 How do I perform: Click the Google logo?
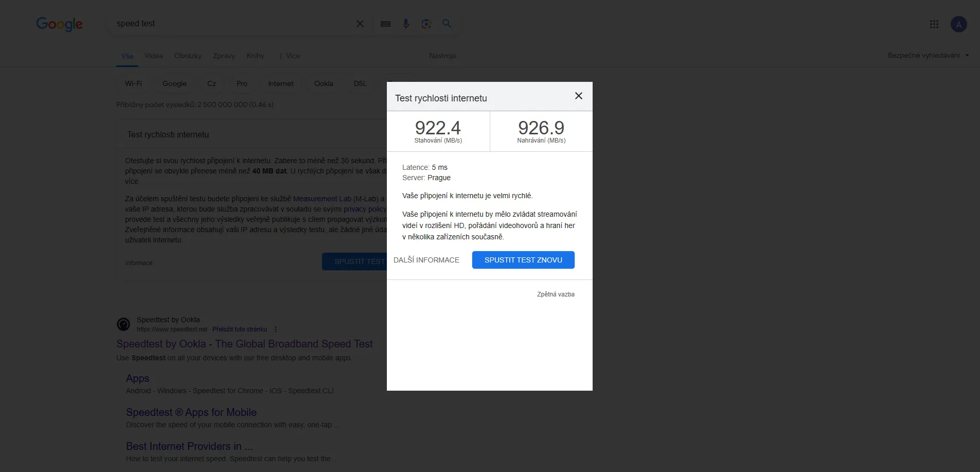click(x=59, y=24)
